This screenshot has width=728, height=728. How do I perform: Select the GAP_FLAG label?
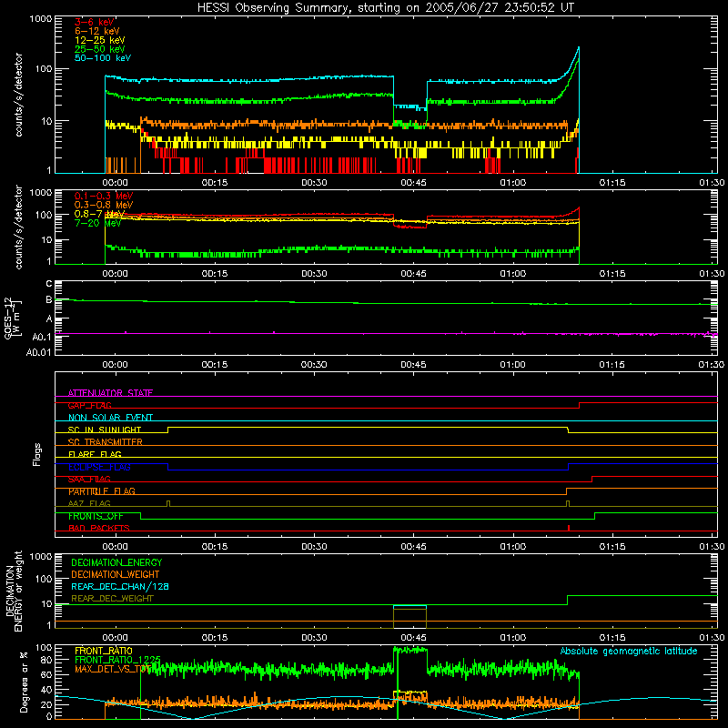point(90,405)
